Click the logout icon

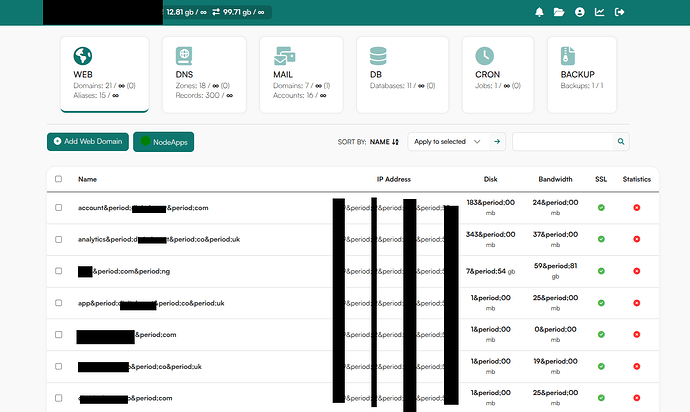(x=619, y=12)
